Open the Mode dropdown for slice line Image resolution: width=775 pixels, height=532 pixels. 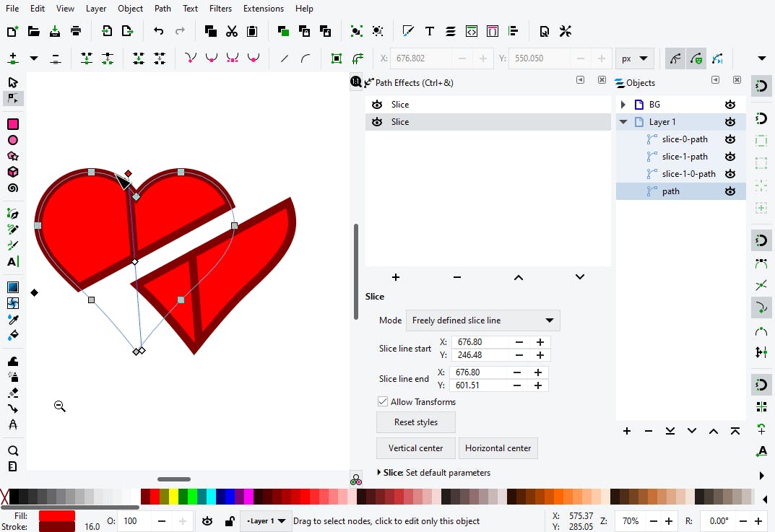tap(483, 320)
